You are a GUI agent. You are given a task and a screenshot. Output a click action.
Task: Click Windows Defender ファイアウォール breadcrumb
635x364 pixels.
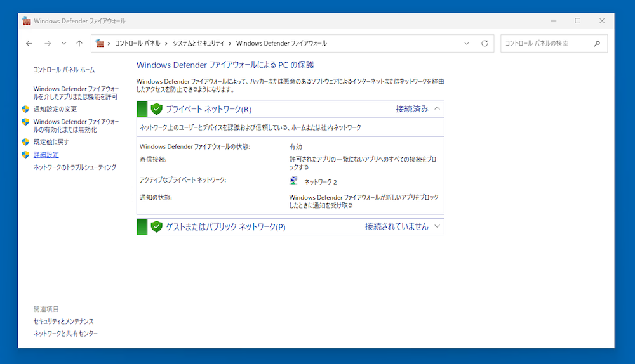[x=281, y=43]
